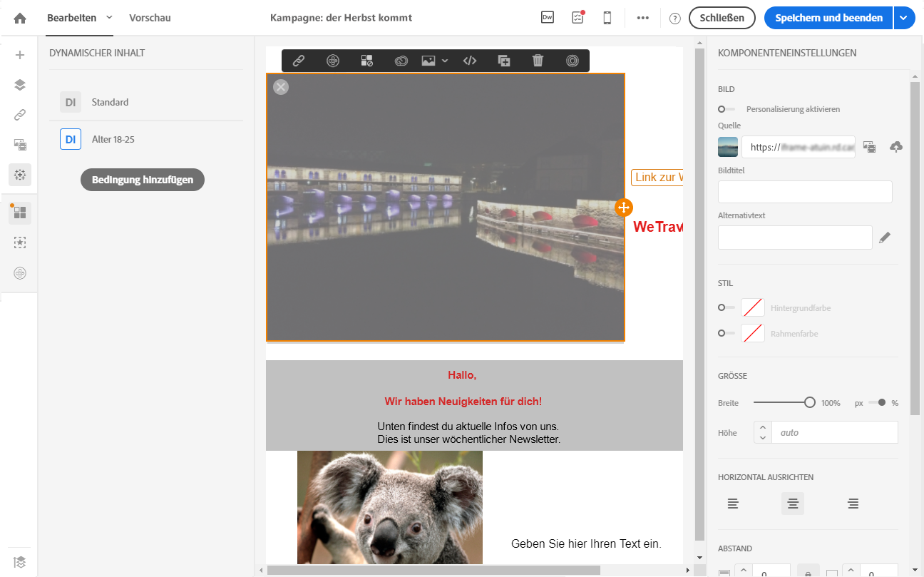
Task: Open the layers navigation icon in sidebar
Action: 20,85
